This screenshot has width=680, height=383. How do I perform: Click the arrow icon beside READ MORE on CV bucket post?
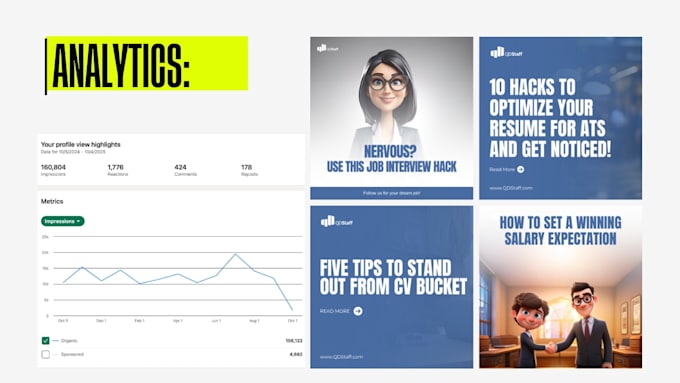[x=358, y=311]
